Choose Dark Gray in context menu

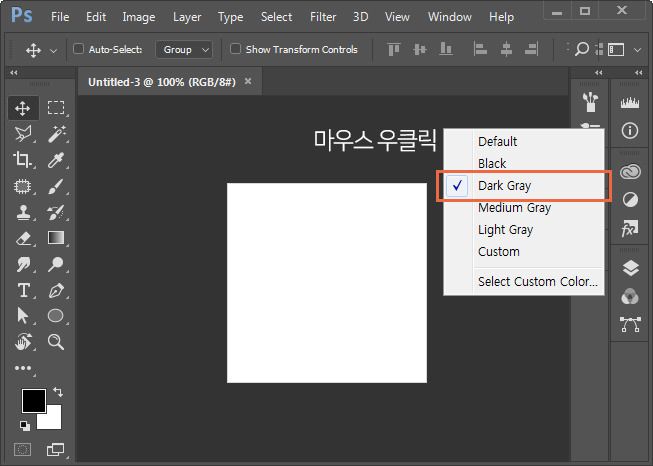[x=523, y=186]
